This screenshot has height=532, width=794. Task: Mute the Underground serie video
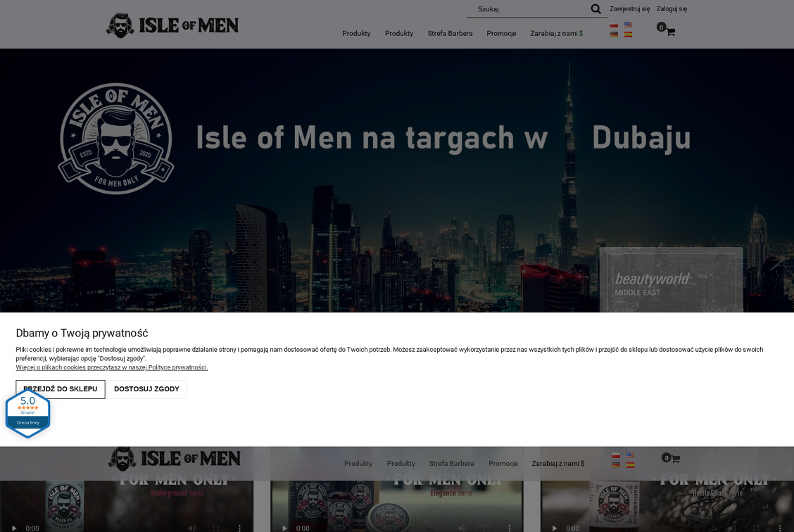click(x=192, y=528)
